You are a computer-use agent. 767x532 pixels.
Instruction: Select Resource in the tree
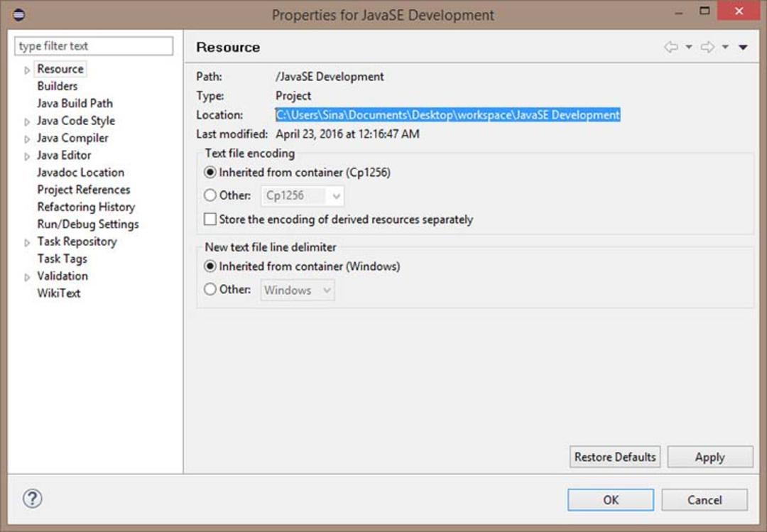click(x=60, y=69)
